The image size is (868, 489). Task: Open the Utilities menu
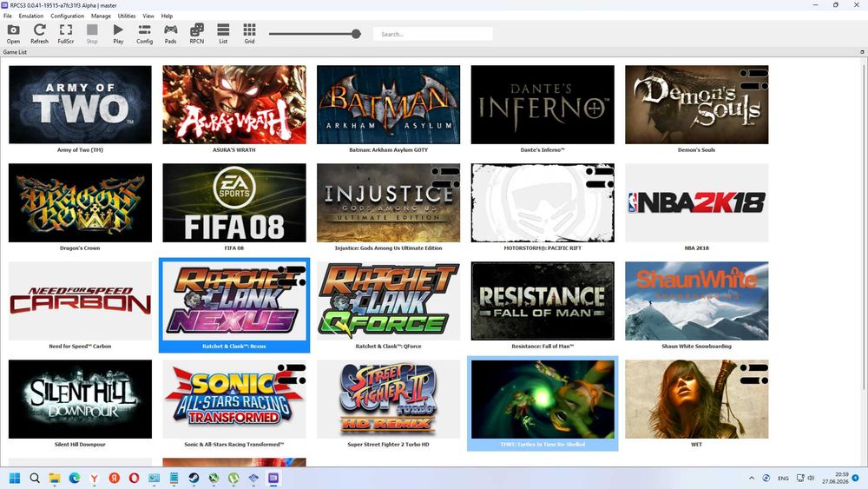coord(127,16)
